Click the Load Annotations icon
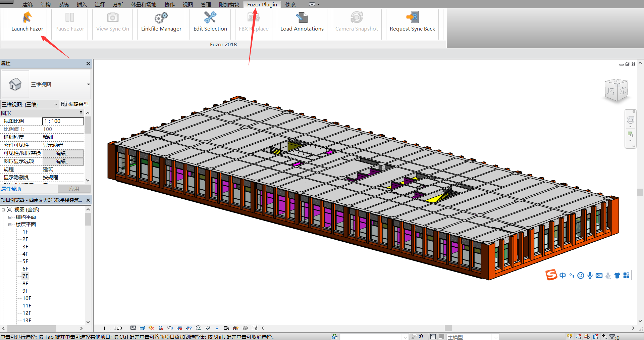644x340 pixels. [302, 17]
